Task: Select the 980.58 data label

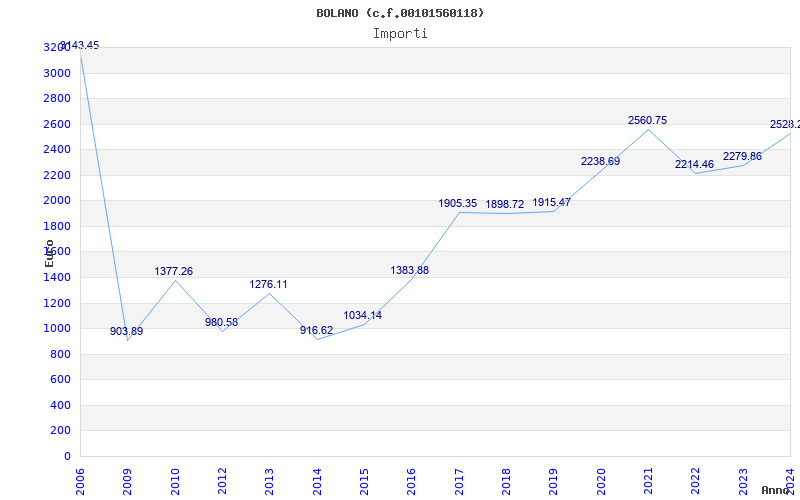Action: point(221,322)
